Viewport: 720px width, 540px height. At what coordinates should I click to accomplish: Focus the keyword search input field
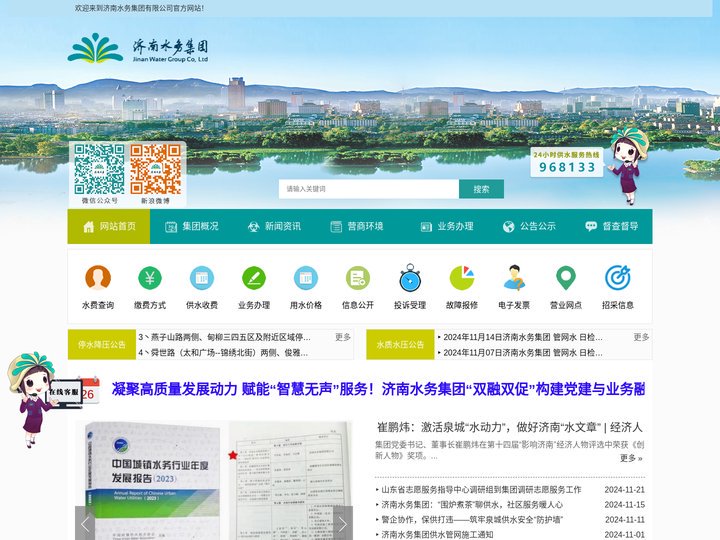(x=369, y=189)
